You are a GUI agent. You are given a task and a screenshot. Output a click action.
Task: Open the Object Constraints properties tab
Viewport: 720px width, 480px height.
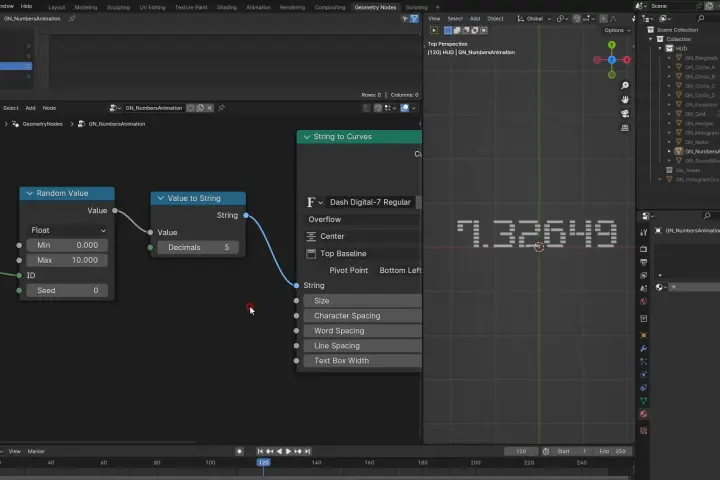click(x=643, y=388)
